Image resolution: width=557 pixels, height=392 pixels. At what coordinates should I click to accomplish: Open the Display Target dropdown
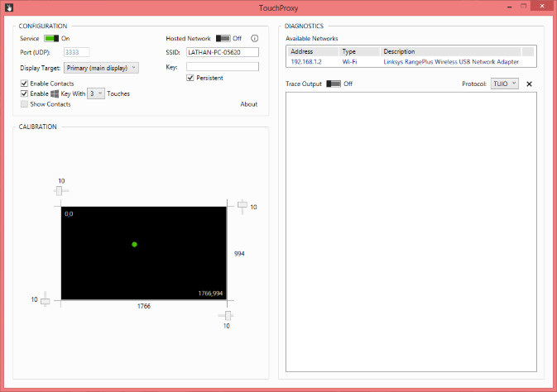coord(101,68)
